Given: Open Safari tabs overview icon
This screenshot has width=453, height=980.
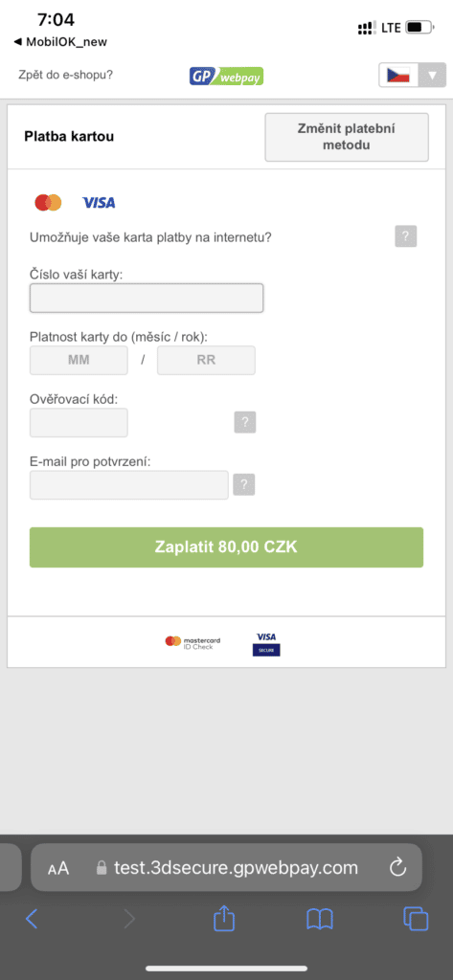Looking at the screenshot, I should click(x=416, y=918).
